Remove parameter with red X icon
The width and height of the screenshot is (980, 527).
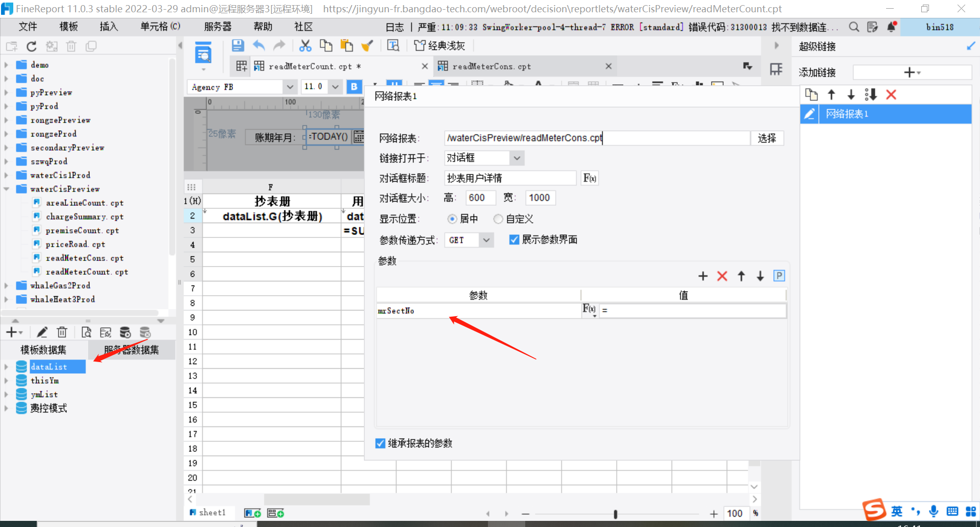722,276
